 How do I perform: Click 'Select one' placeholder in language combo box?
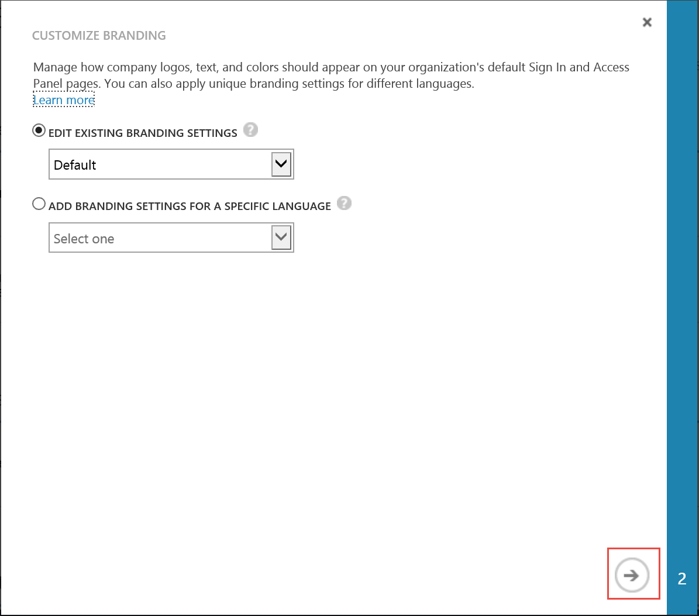point(84,239)
